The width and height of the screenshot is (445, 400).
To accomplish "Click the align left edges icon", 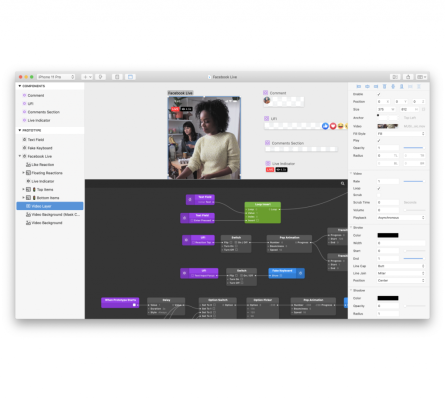I will 359,86.
